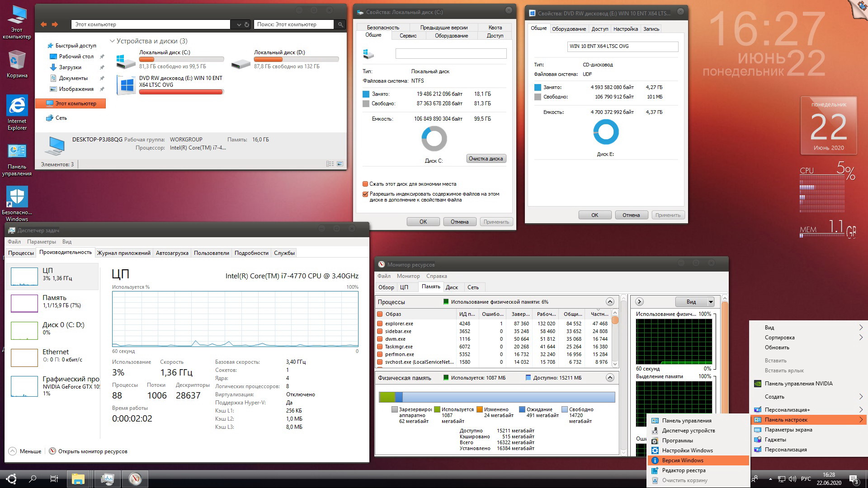Image resolution: width=868 pixels, height=488 pixels.
Task: Click the CPU usage graph in Task Manager
Action: coord(236,320)
